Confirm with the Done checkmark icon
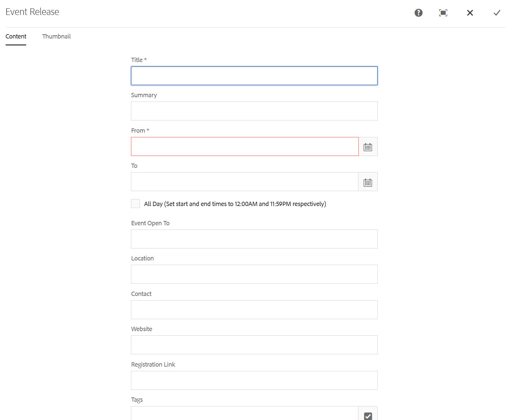 coord(497,13)
